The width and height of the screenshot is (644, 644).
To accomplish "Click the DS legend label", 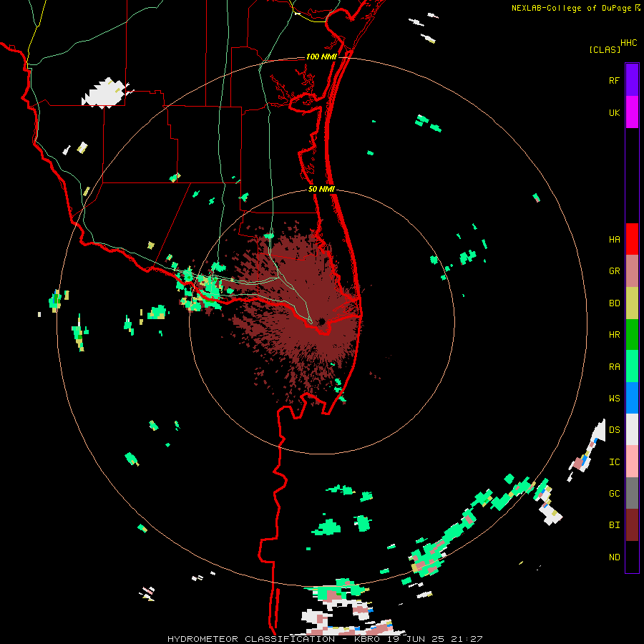I will (x=614, y=430).
